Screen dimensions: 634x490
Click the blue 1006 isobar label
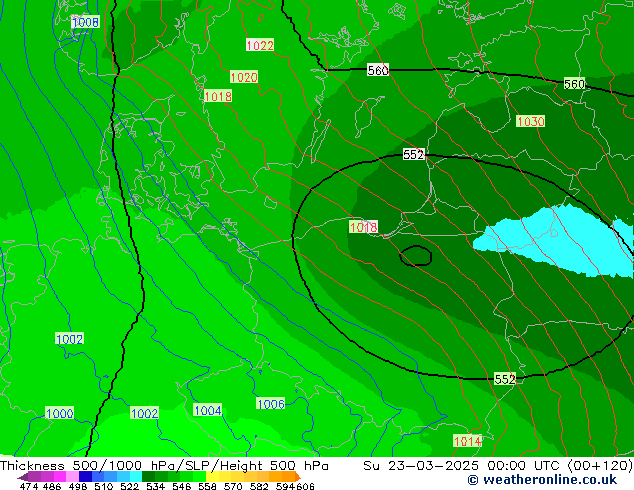coord(271,403)
